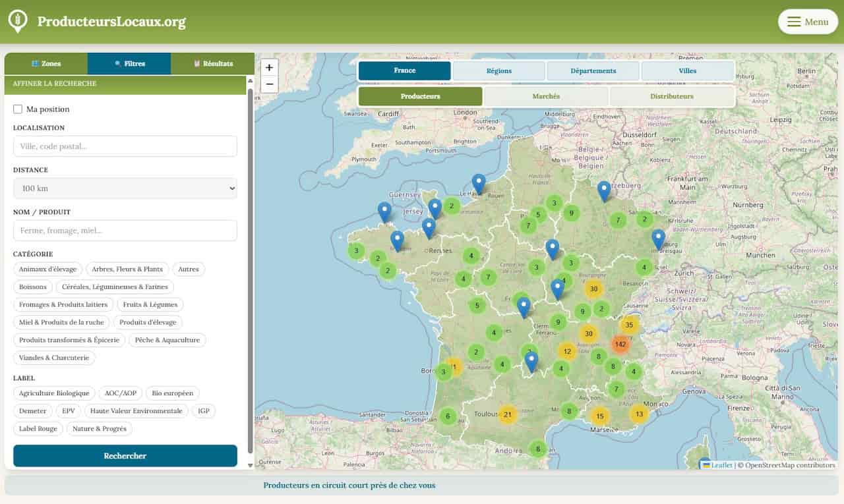
Task: Select the Villes map level tab
Action: 688,70
